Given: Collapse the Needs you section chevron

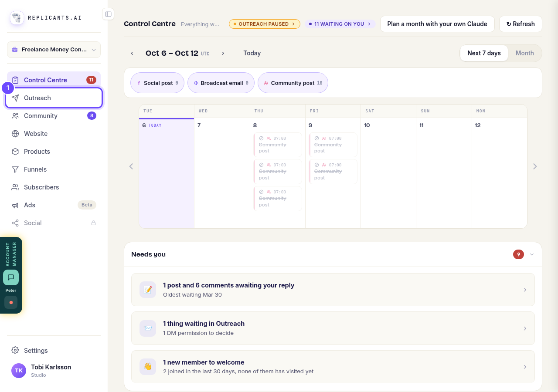Looking at the screenshot, I should coord(532,254).
